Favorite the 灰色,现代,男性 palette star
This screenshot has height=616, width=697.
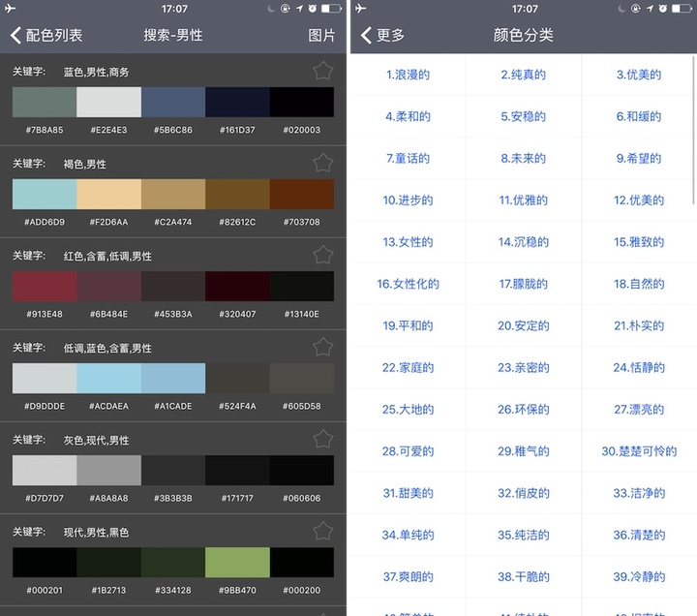(x=323, y=439)
